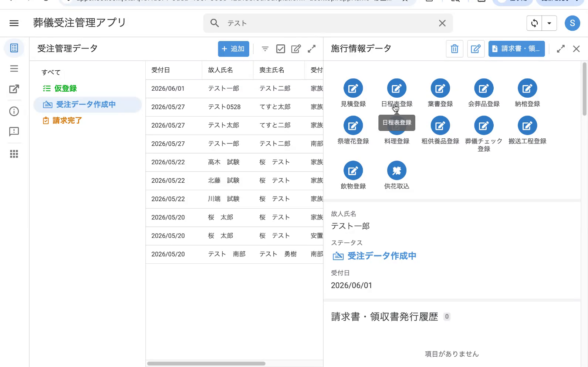Click the 祭壇花登録 action icon
Image resolution: width=588 pixels, height=367 pixels.
[353, 126]
